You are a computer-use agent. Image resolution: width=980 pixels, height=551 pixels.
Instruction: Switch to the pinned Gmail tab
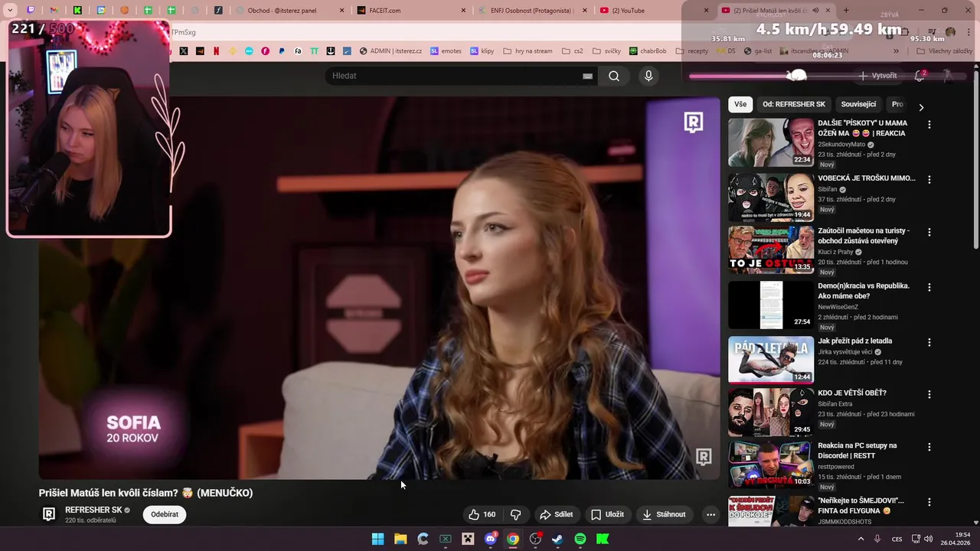pos(54,11)
